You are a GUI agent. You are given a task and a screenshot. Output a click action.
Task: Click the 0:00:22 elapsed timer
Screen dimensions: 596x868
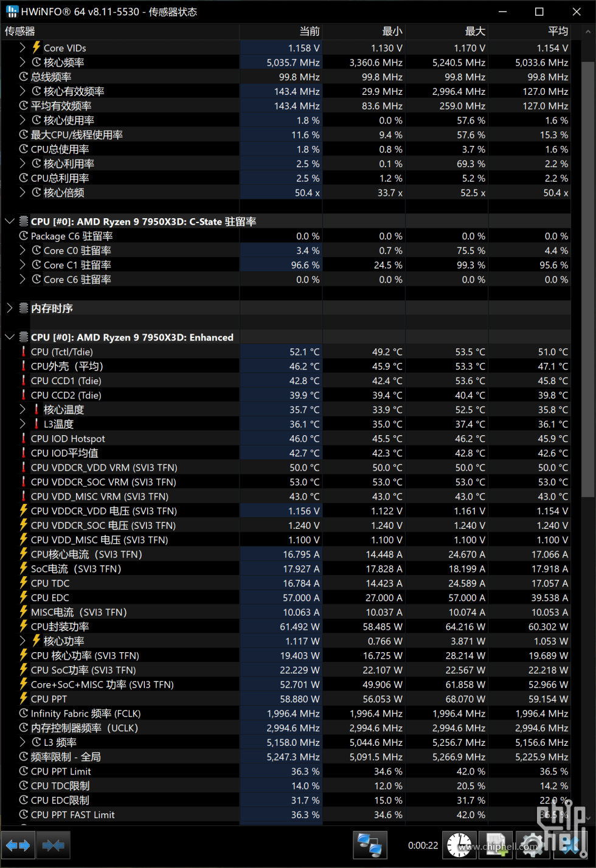(423, 846)
